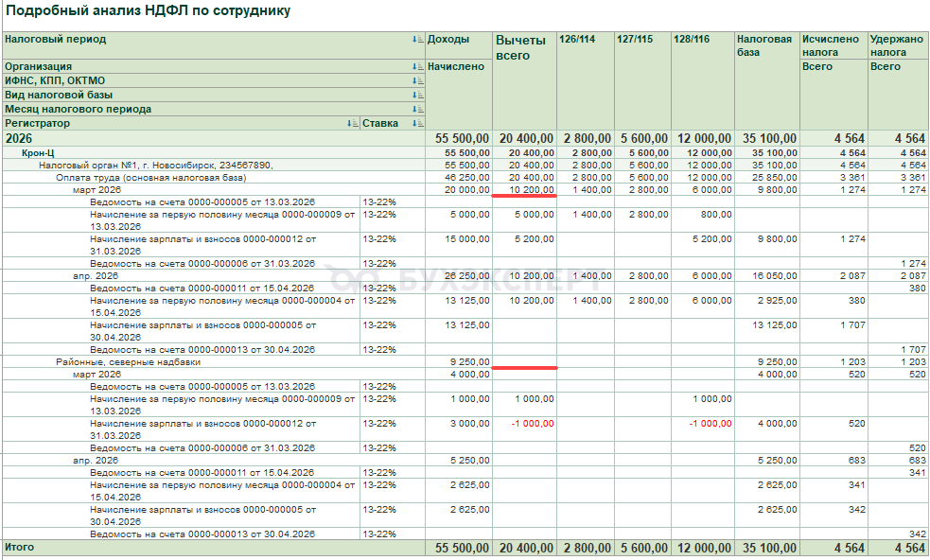Select the Организация header cell
Image resolution: width=930 pixels, height=560 pixels.
click(214, 66)
